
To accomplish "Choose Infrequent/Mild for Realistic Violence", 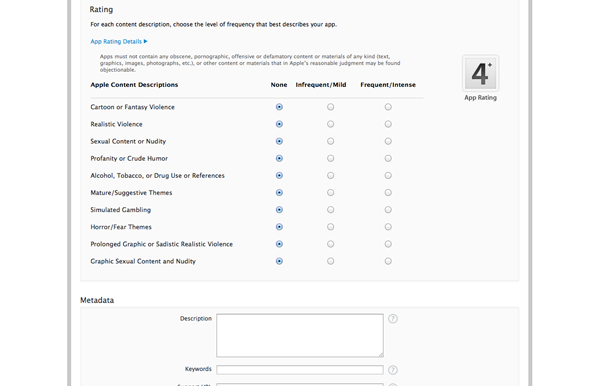I will tap(331, 124).
